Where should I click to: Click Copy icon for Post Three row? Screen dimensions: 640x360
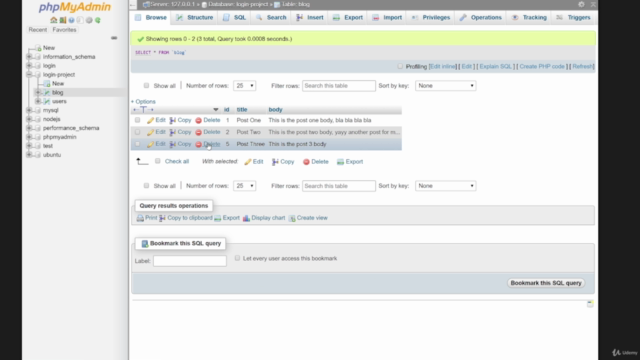click(173, 144)
